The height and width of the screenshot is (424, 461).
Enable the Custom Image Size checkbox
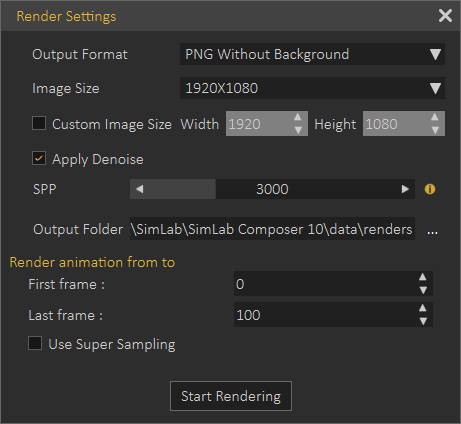coord(39,123)
